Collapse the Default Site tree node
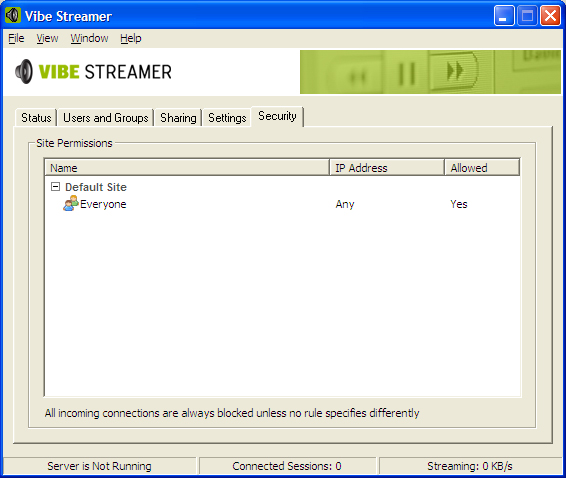The image size is (566, 478). pos(55,187)
